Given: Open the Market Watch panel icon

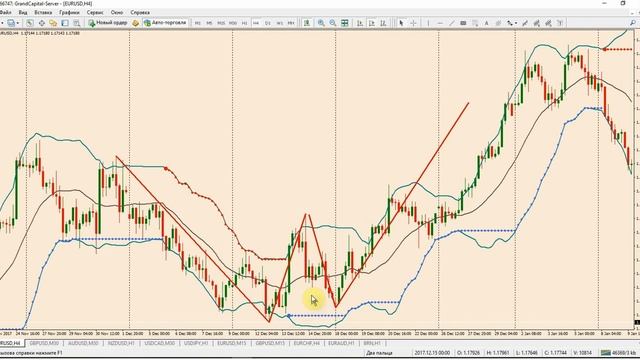Looking at the screenshot, I should pos(30,23).
